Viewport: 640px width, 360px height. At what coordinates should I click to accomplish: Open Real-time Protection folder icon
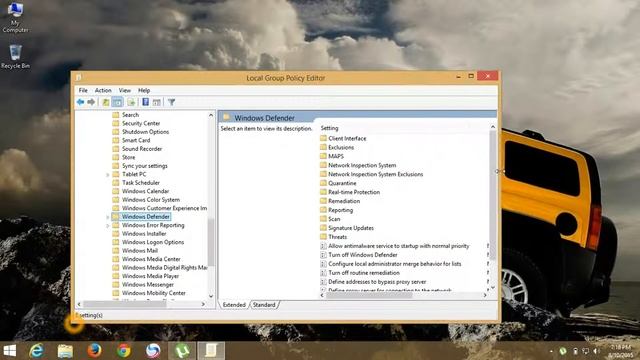323,192
